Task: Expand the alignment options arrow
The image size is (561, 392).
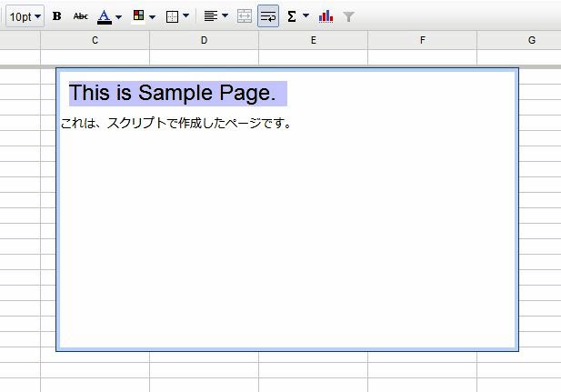Action: (225, 16)
